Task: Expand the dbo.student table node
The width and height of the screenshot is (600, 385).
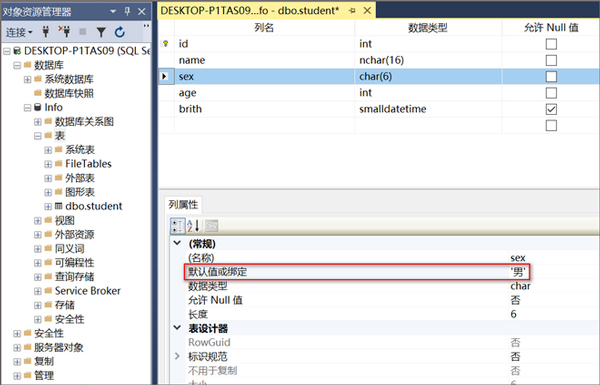Action: (x=48, y=207)
